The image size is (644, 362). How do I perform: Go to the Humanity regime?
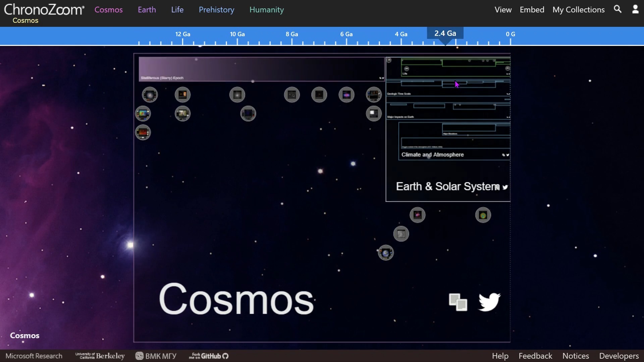point(267,10)
